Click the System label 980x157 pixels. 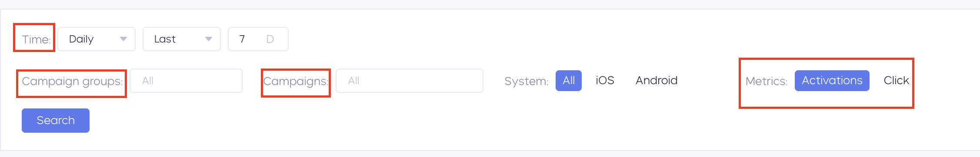tap(527, 82)
